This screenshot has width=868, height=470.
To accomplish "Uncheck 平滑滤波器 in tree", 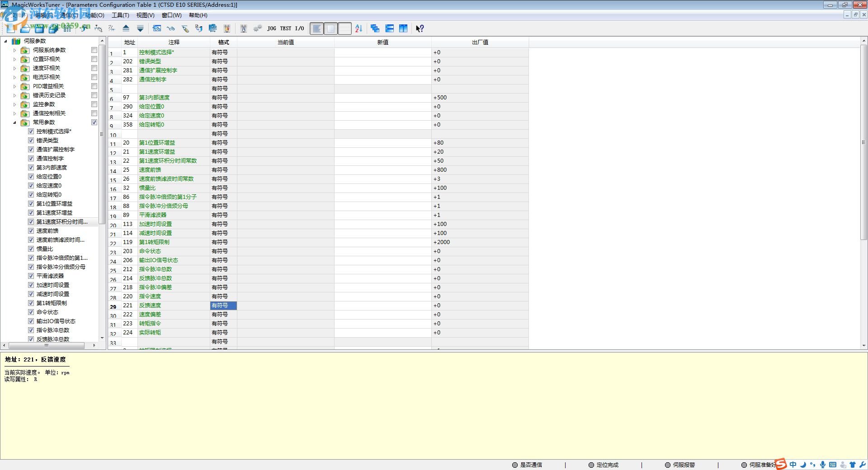I will click(31, 276).
